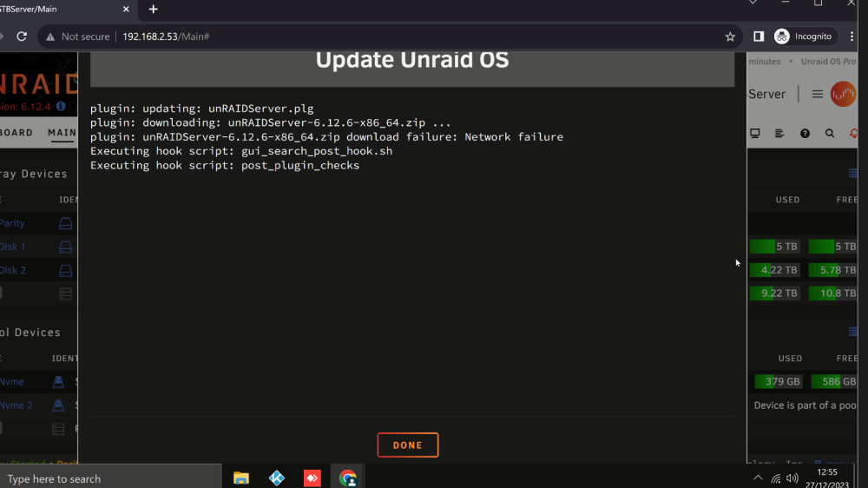
Task: Click the Parity drive identification icon
Action: click(65, 223)
